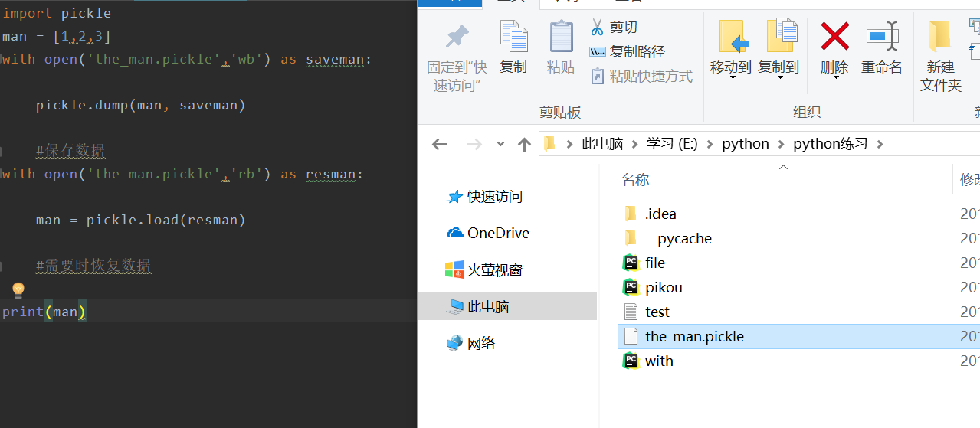Expand chevron after python练习 breadcrumb
980x428 pixels.
(880, 144)
